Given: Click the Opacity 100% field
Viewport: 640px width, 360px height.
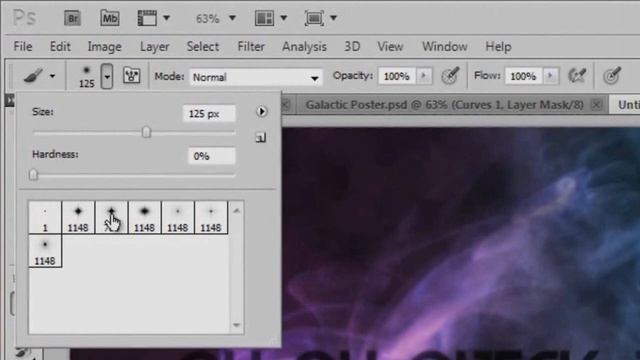Looking at the screenshot, I should click(x=397, y=76).
